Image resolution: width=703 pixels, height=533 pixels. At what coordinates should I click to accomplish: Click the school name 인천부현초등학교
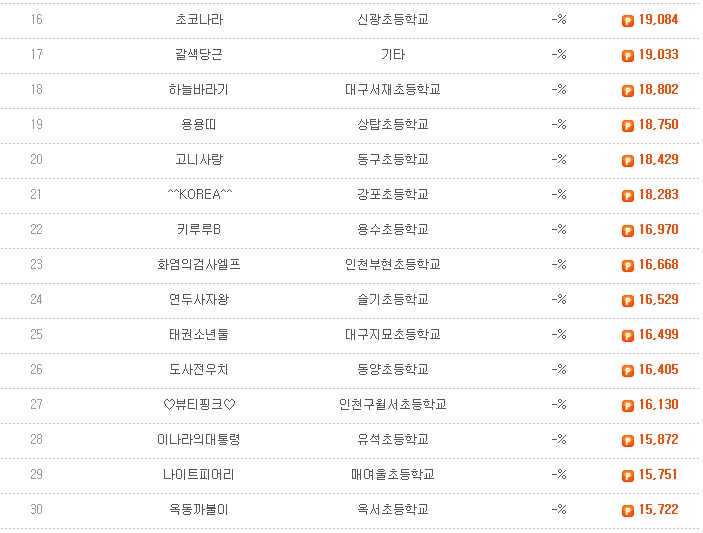[393, 264]
